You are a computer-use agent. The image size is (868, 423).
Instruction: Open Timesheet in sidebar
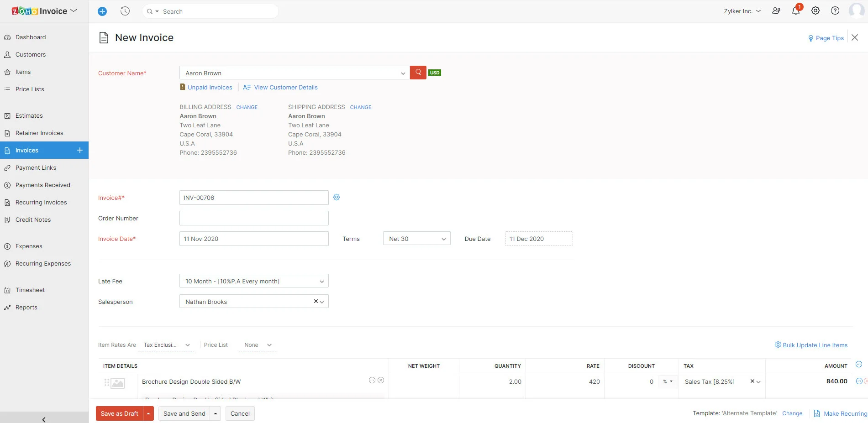pos(30,290)
